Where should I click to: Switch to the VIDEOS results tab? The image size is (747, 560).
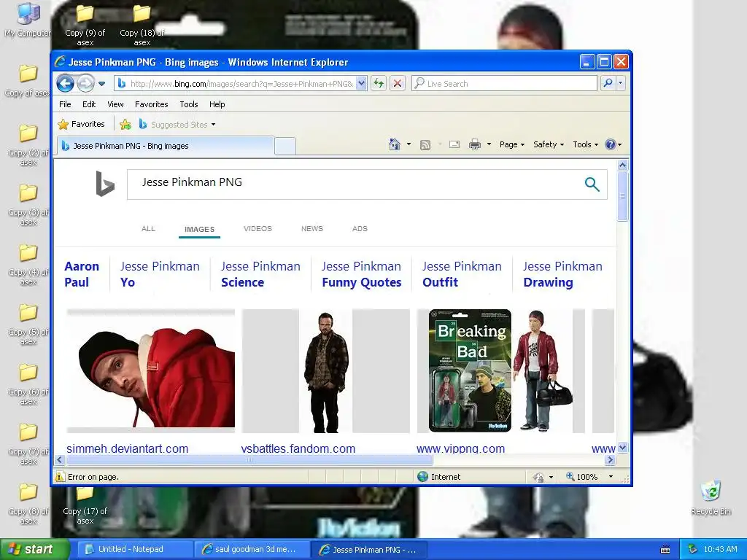pos(258,228)
